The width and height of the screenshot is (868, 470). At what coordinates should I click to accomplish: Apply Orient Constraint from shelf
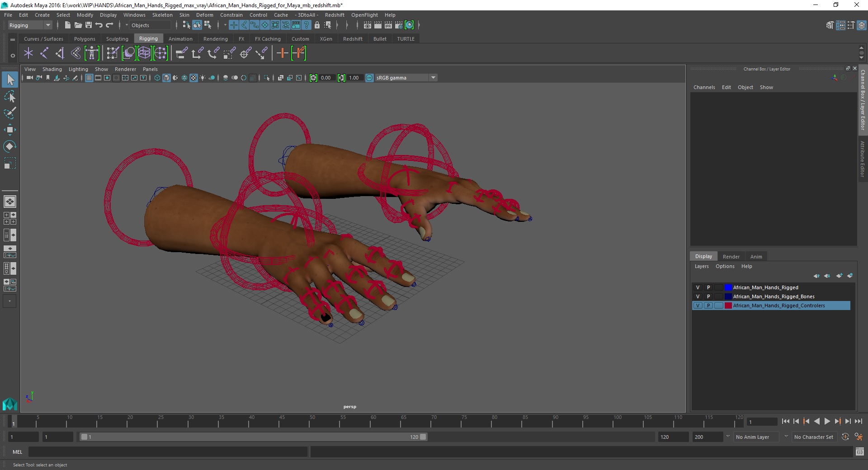(x=213, y=53)
